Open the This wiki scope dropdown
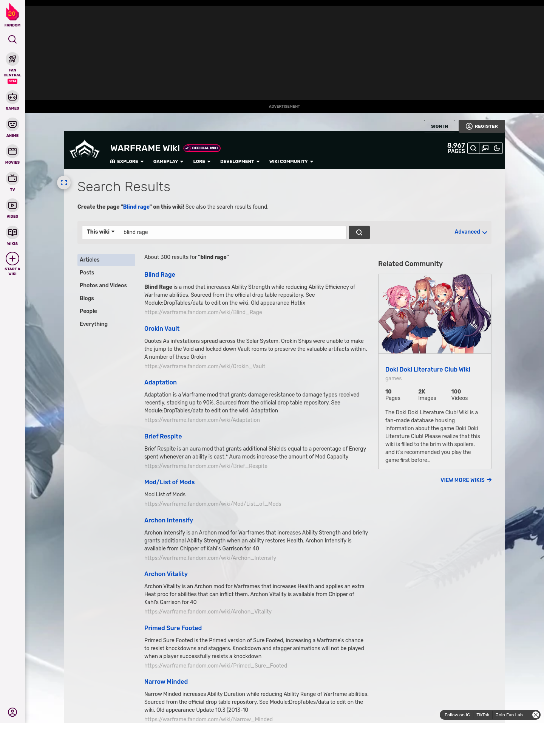 point(100,232)
